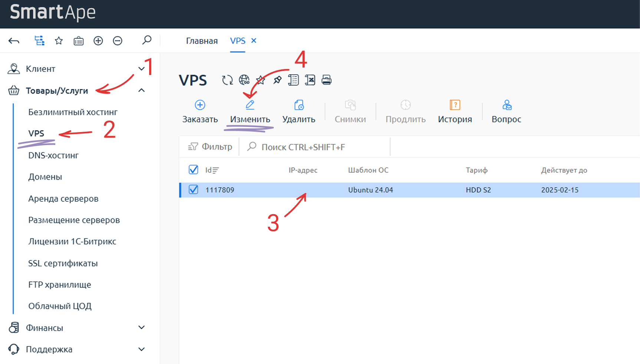Print the VPS list
This screenshot has height=364, width=640.
click(326, 80)
